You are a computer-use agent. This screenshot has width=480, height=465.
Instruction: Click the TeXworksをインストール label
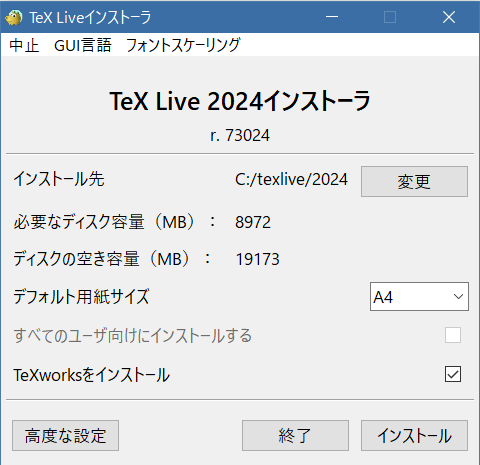click(x=92, y=375)
